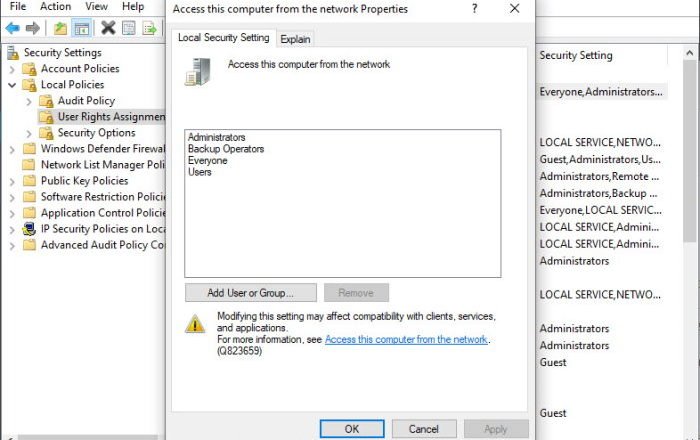700x440 pixels.
Task: Collapse the Local Policies node
Action: click(12, 85)
